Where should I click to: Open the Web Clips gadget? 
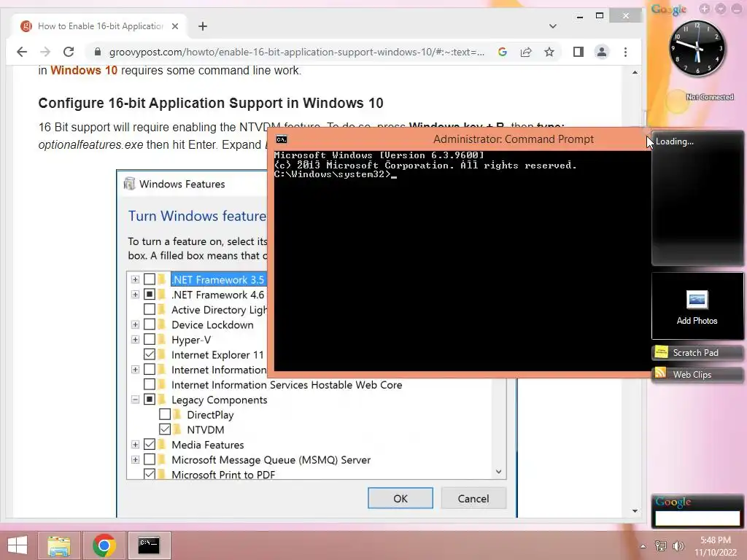tap(697, 374)
